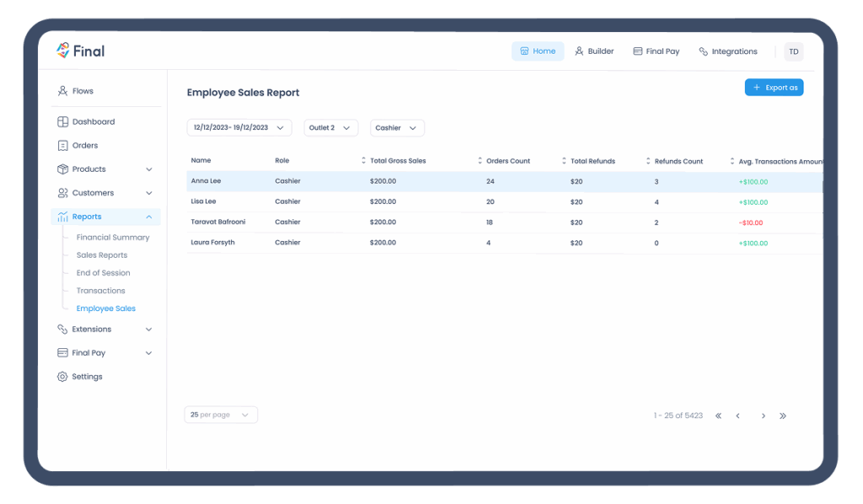Sort by Total Refunds arrows

click(x=564, y=161)
